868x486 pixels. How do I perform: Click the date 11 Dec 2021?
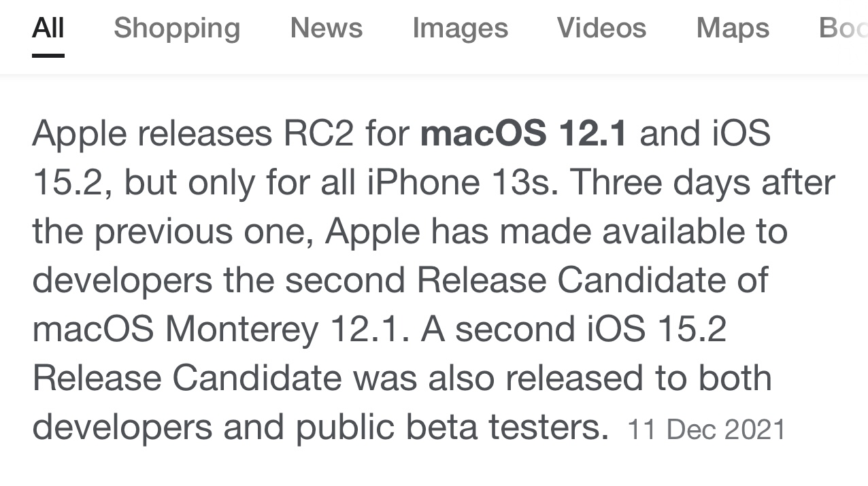[x=706, y=430]
